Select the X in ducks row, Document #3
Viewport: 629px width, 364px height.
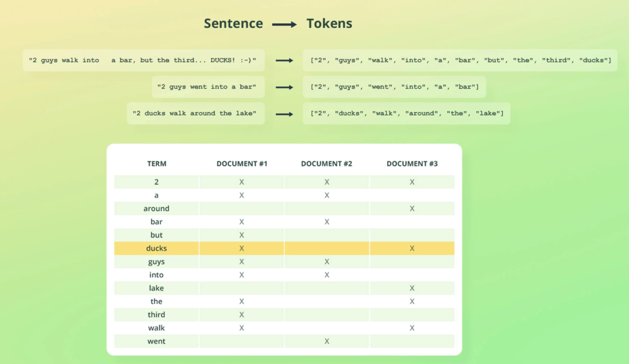(x=412, y=249)
